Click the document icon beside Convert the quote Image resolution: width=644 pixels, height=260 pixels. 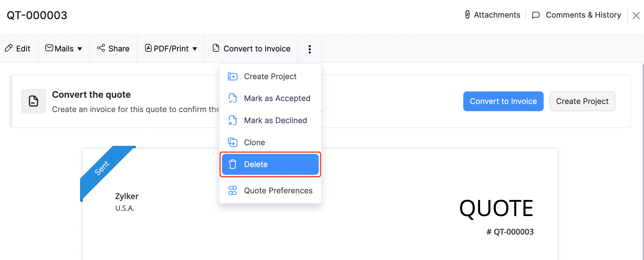point(33,101)
